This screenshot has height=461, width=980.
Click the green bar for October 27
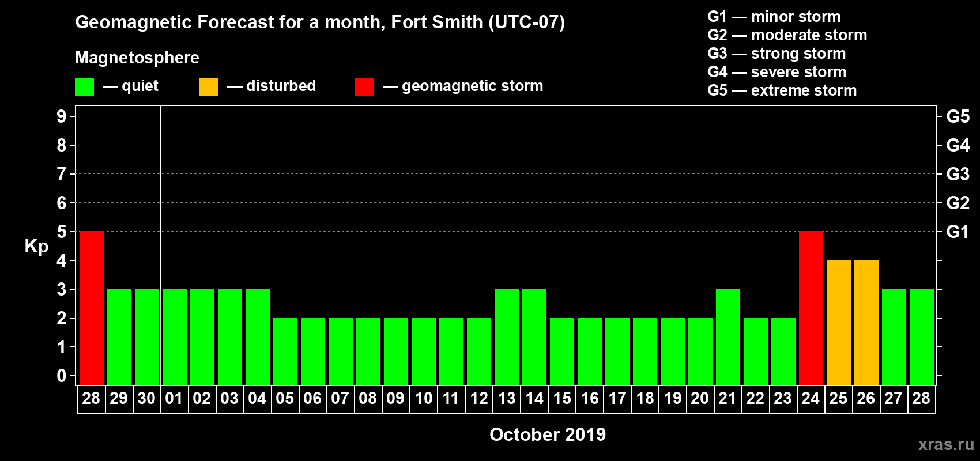click(894, 337)
